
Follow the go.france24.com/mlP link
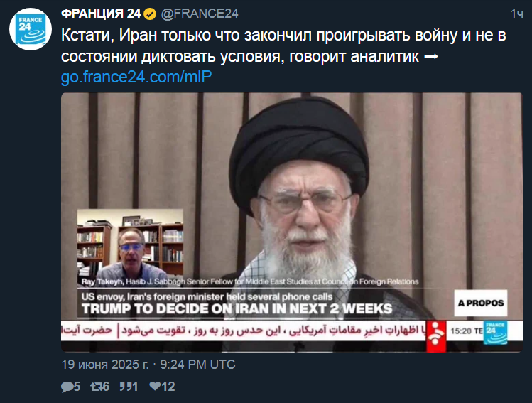(x=136, y=77)
